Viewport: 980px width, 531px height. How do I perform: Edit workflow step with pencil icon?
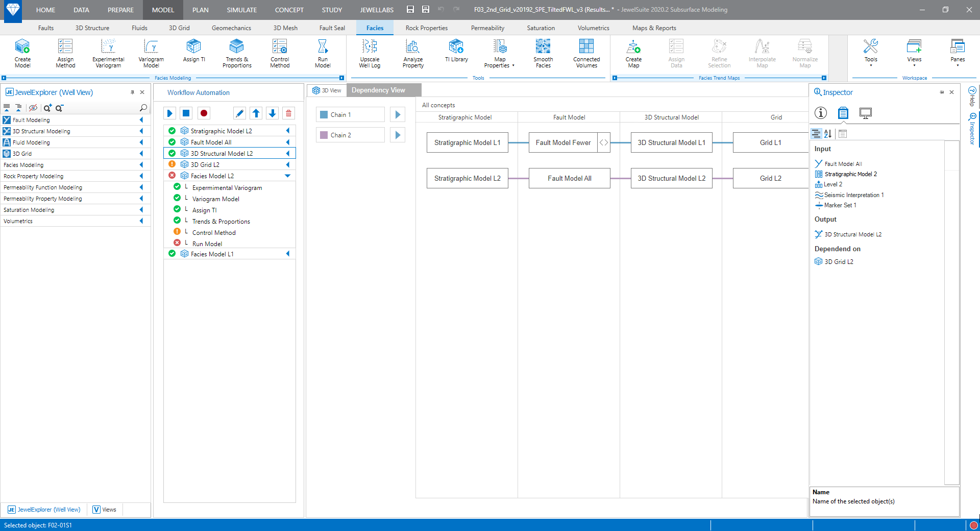(239, 113)
